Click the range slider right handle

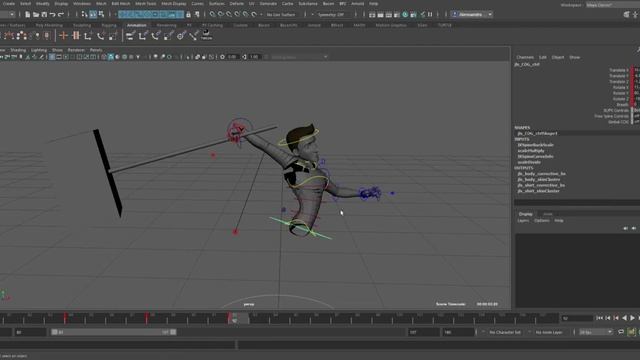[173, 332]
